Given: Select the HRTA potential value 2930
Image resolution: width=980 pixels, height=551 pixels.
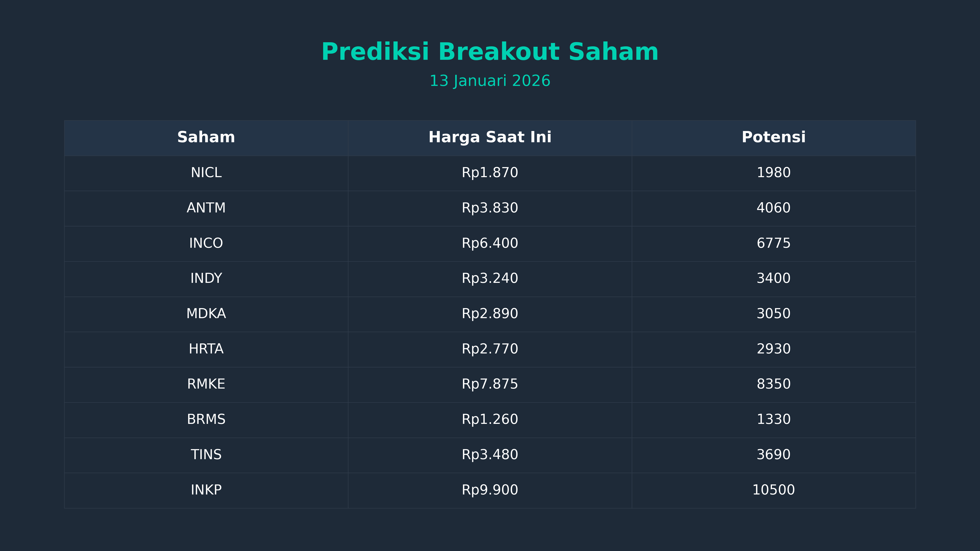Looking at the screenshot, I should coord(773,349).
